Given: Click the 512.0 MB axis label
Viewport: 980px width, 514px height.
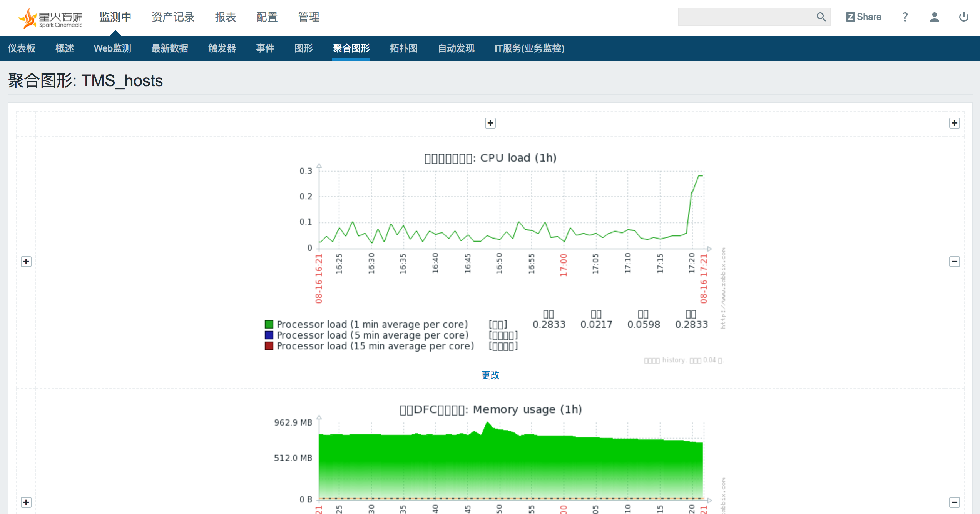Looking at the screenshot, I should point(293,458).
